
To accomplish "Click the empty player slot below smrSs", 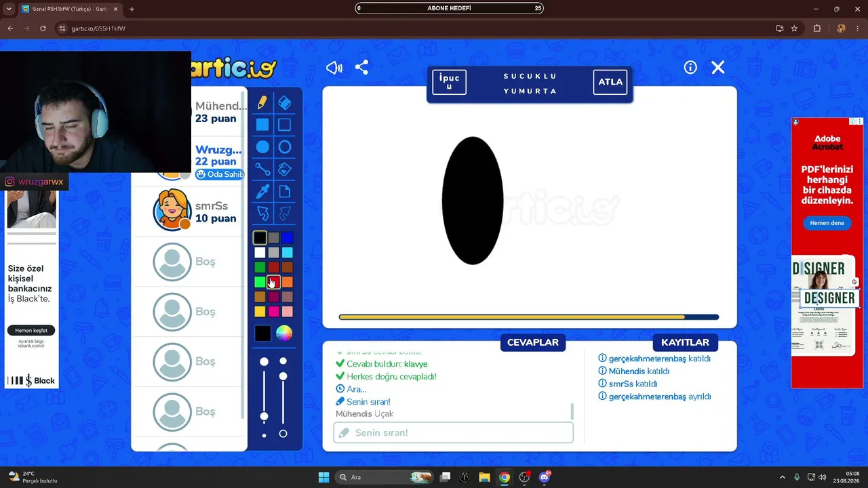I will (x=189, y=262).
